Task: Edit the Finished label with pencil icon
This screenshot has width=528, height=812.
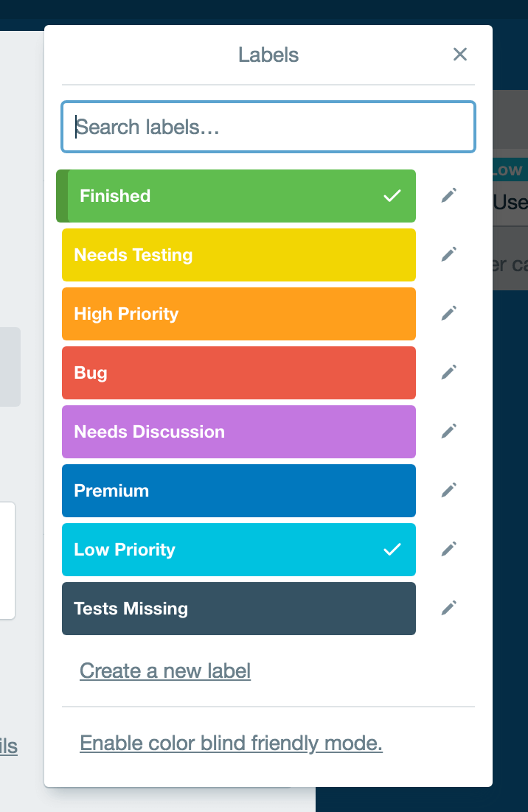Action: click(448, 195)
